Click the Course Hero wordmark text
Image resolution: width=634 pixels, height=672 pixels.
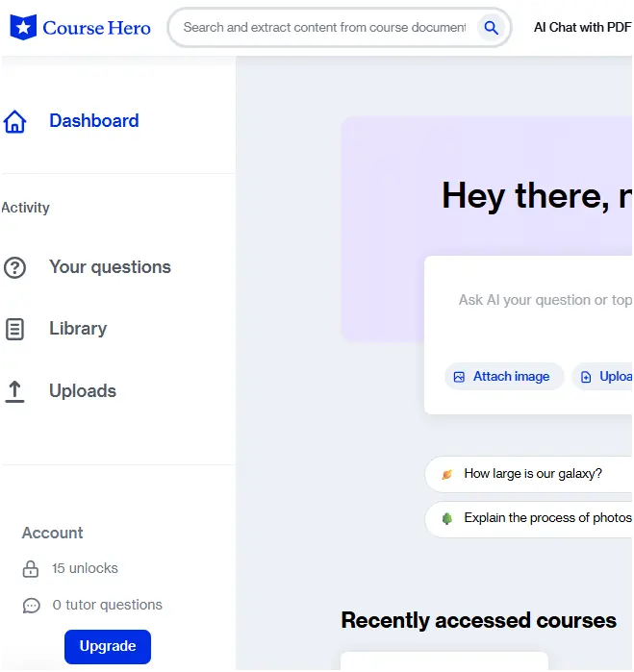(x=96, y=28)
